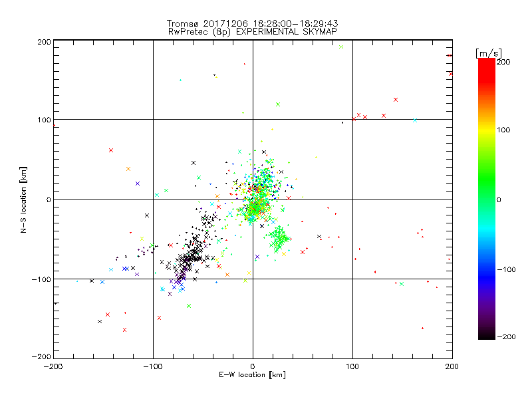Click the E-W axis tick label '200'
This screenshot has width=532, height=399.
452,366
